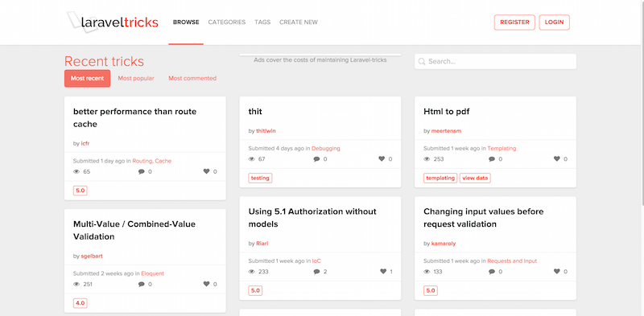The height and width of the screenshot is (316, 644).
Task: Click the views eye icon on 'Using 5.1 Authorization'
Action: pos(252,272)
